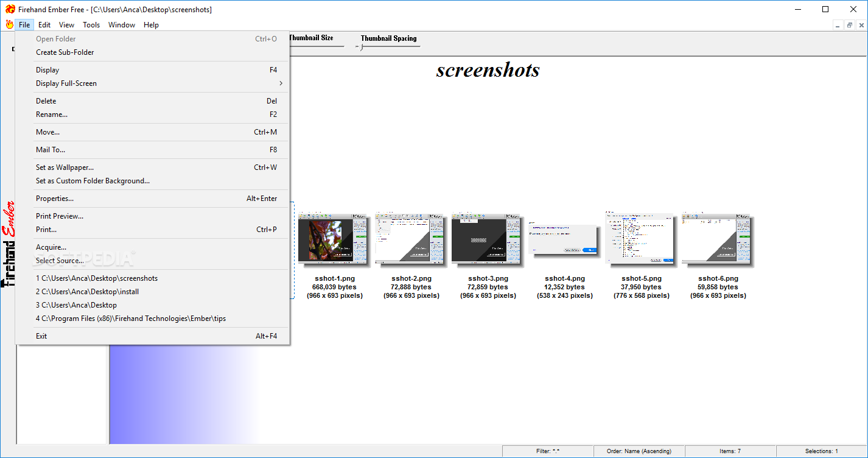Open recent folder 2 Desktop\install

(152, 292)
